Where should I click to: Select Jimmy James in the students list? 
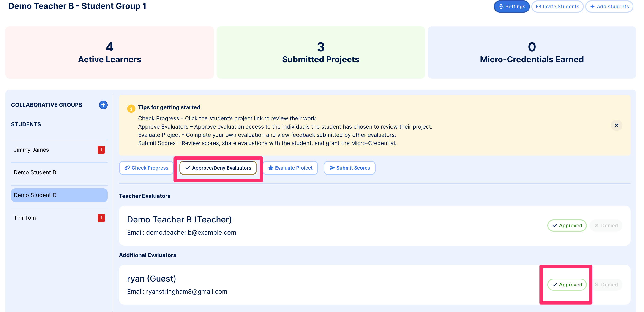click(x=31, y=150)
